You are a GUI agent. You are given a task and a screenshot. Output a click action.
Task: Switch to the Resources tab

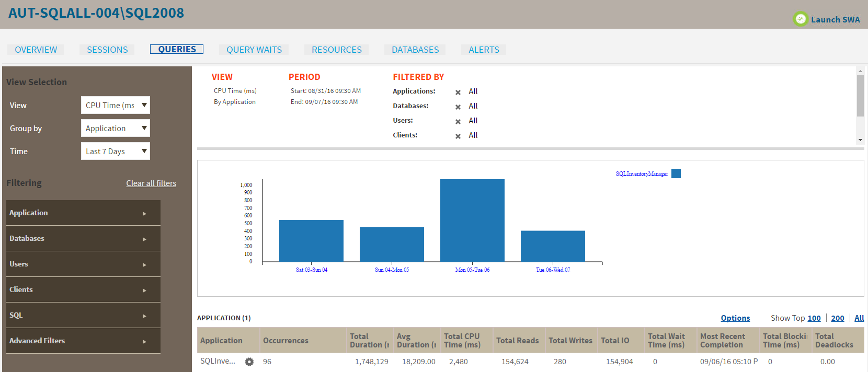click(337, 50)
